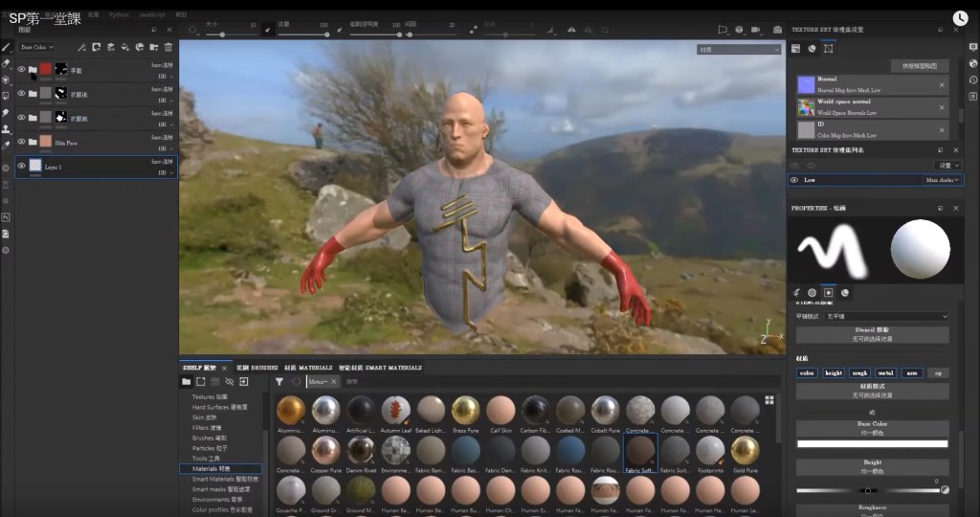
Task: Open the Base Color channel dropdown
Action: (x=37, y=46)
